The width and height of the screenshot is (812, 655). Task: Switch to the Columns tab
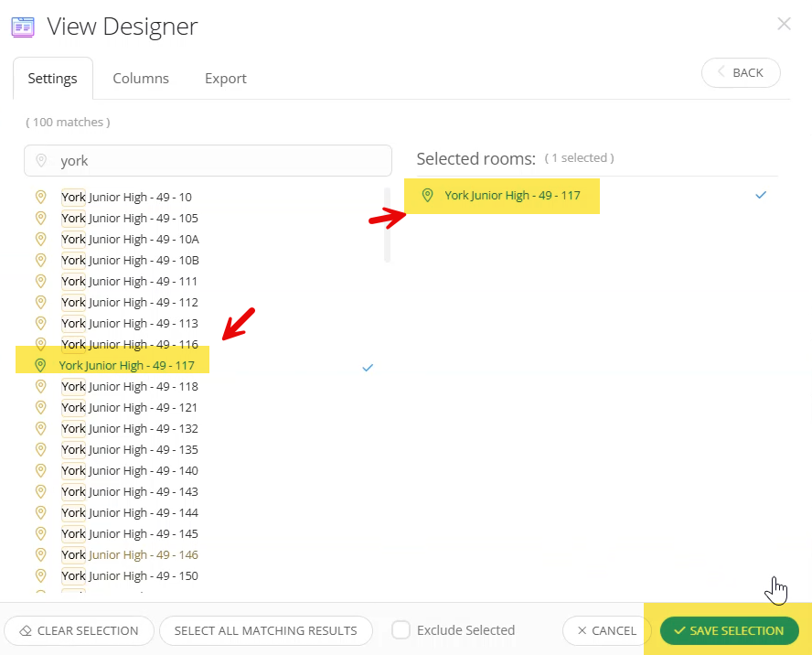(x=141, y=79)
